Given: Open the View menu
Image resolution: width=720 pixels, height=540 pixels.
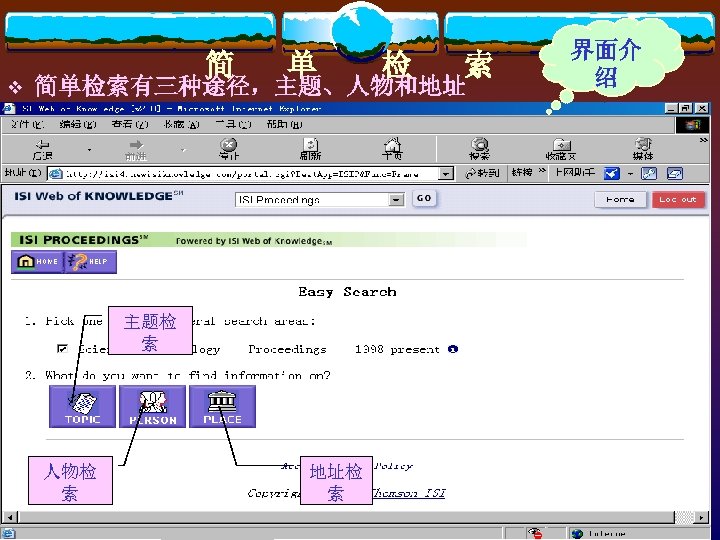Looking at the screenshot, I should point(130,124).
